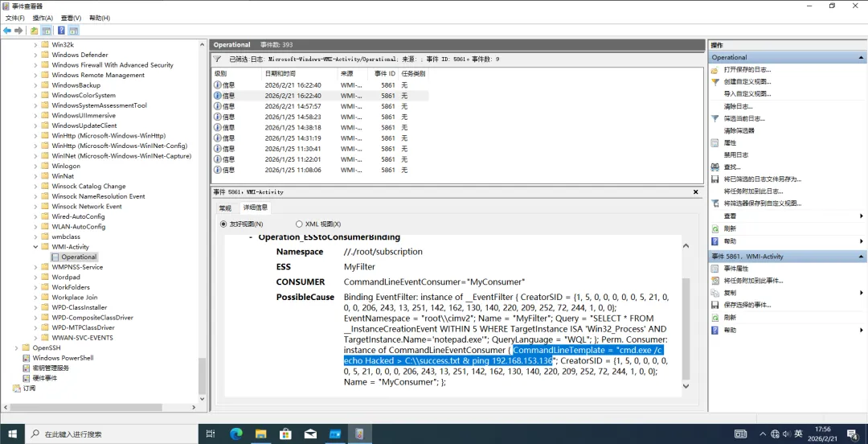The height and width of the screenshot is (444, 868).
Task: Open Help from the blue question toolbar icon
Action: [x=61, y=31]
